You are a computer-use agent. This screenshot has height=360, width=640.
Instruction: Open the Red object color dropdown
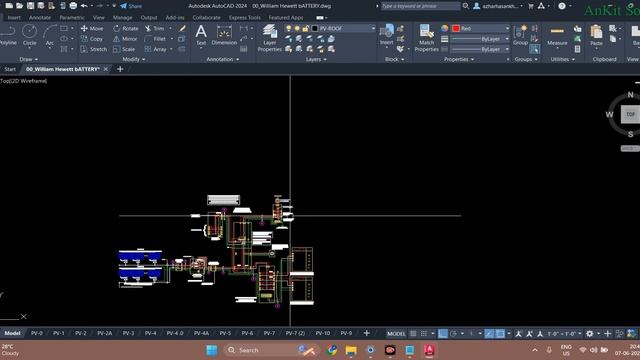[x=507, y=28]
